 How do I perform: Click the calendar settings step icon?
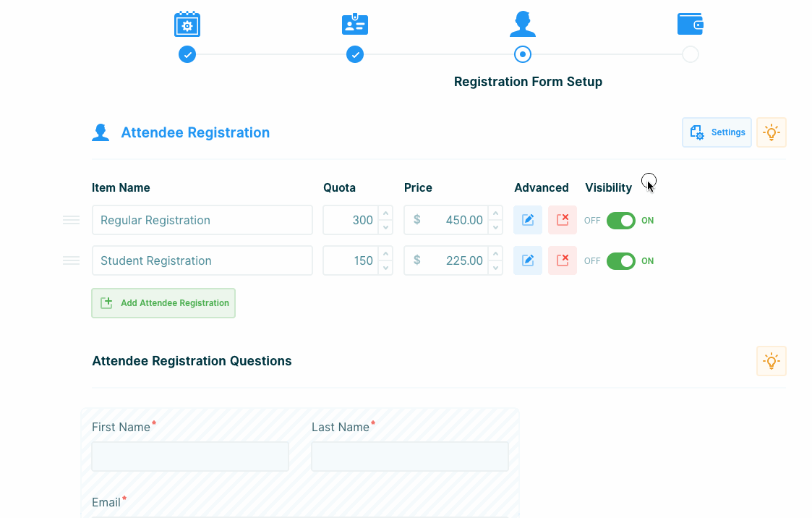point(187,25)
